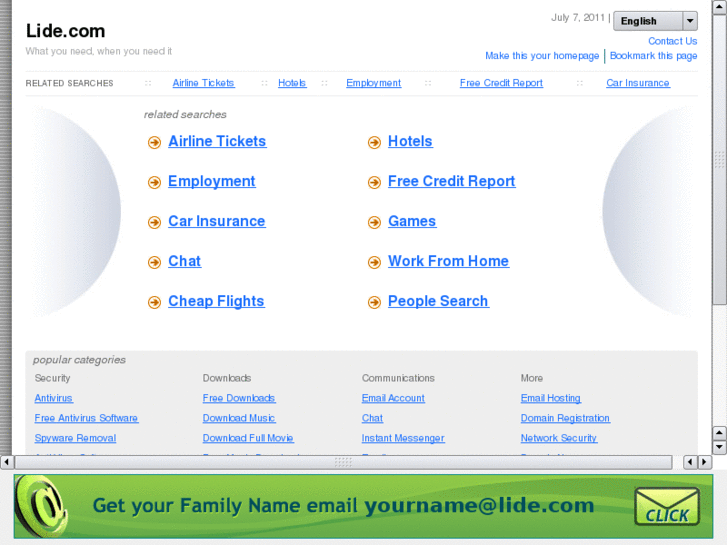727x545 pixels.
Task: Click the orange arrow icon beside Games
Action: [374, 222]
